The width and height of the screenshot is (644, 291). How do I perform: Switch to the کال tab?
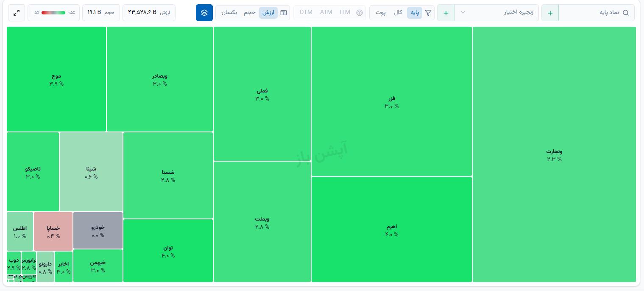tap(398, 12)
